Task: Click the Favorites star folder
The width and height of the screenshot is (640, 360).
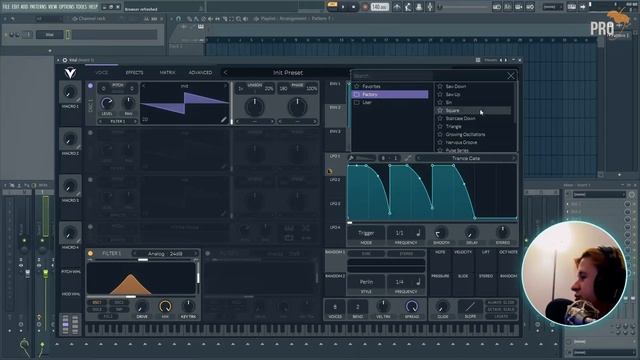Action: (357, 86)
